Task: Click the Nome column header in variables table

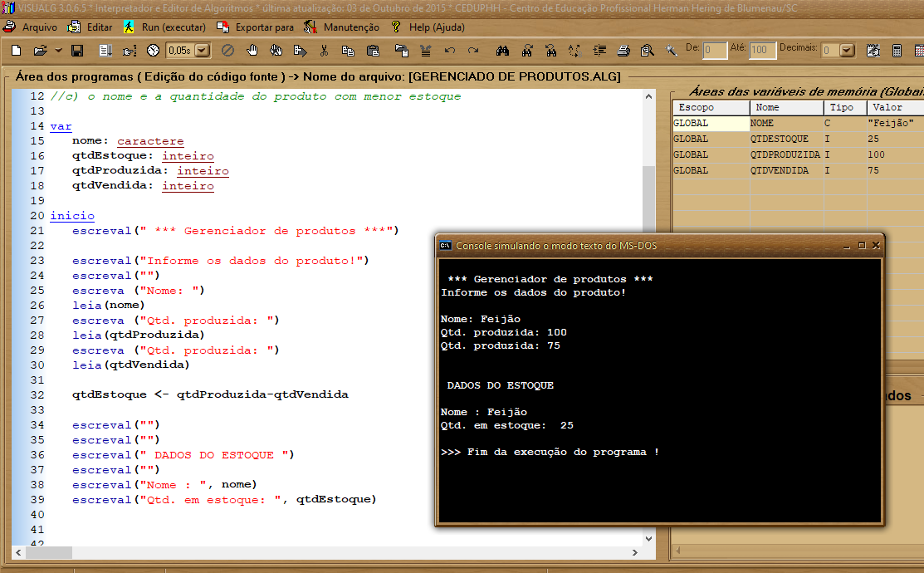Action: (x=787, y=107)
